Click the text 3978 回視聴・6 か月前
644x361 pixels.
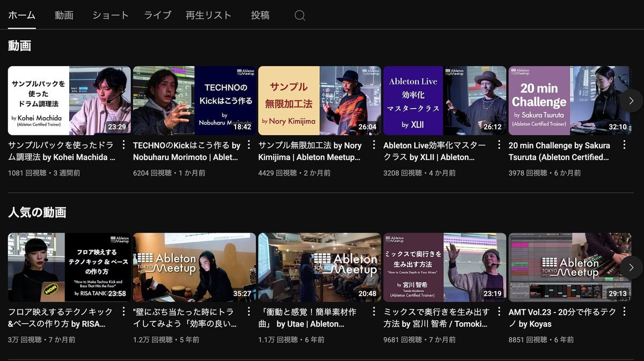[545, 173]
